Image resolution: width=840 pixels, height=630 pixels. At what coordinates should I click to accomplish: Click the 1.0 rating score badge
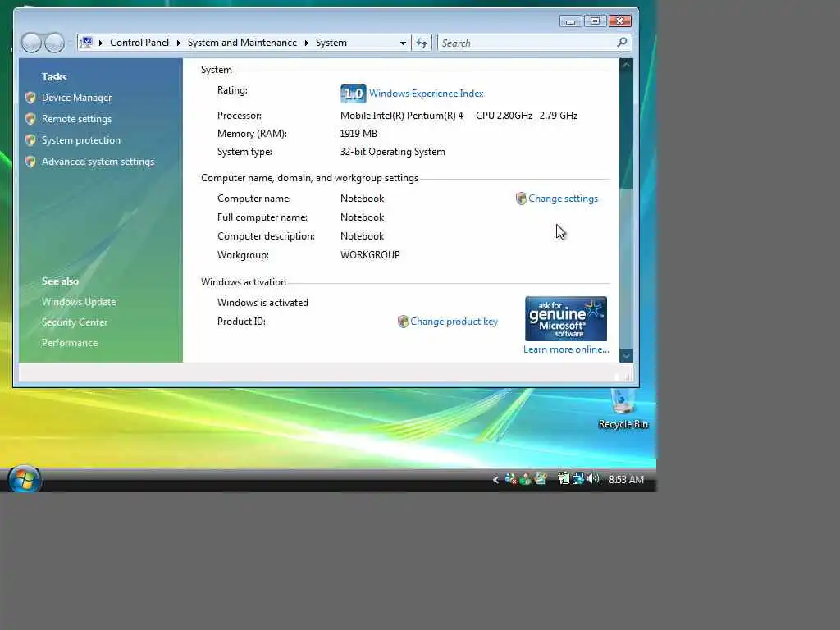(x=353, y=94)
